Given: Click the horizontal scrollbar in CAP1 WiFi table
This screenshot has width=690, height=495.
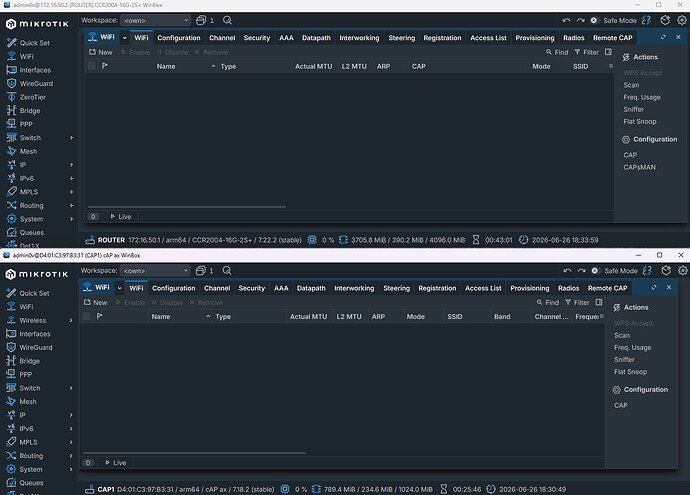Looking at the screenshot, I should (x=194, y=452).
